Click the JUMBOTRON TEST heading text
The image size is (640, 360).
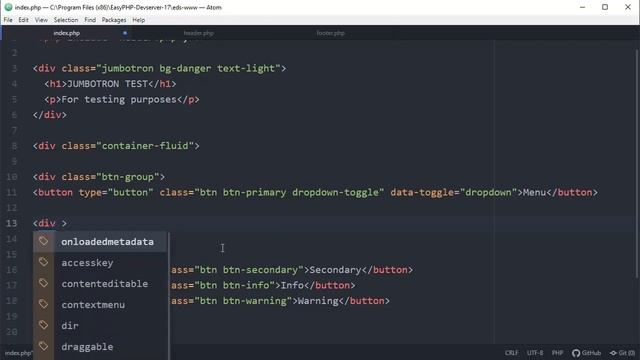pyautogui.click(x=107, y=84)
